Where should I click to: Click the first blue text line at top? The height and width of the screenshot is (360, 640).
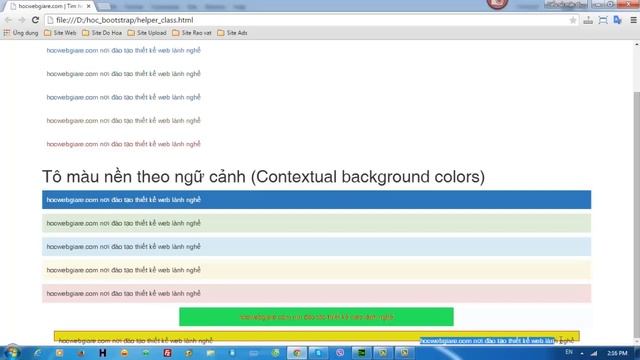(123, 50)
